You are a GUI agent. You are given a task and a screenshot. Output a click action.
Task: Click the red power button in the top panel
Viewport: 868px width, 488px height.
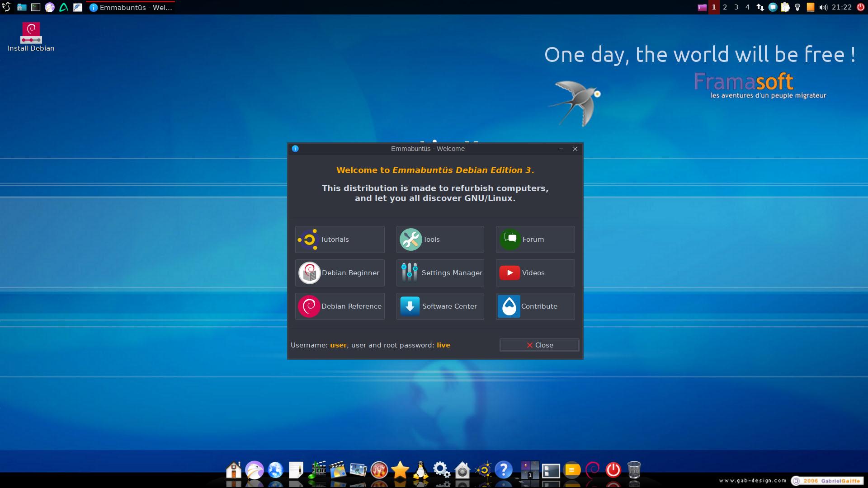861,7
